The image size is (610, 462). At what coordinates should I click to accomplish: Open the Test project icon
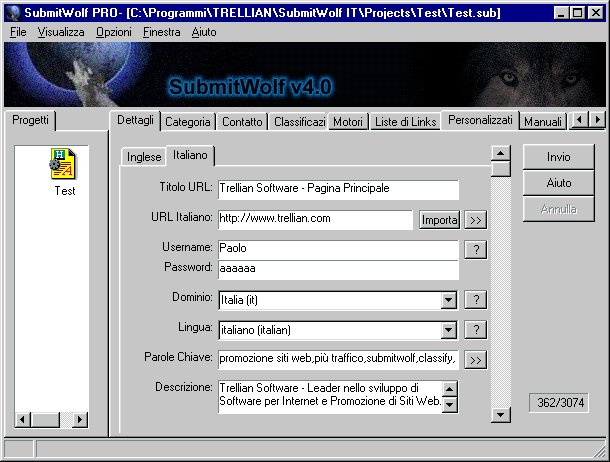(x=63, y=164)
